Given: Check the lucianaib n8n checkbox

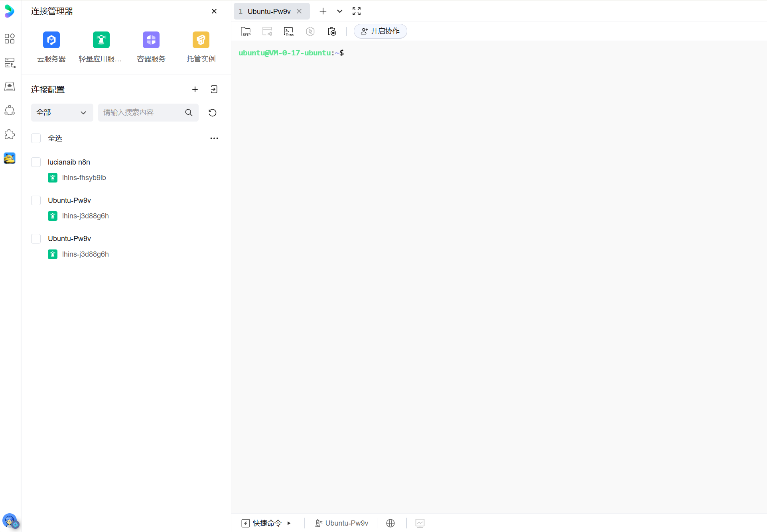Looking at the screenshot, I should [36, 162].
